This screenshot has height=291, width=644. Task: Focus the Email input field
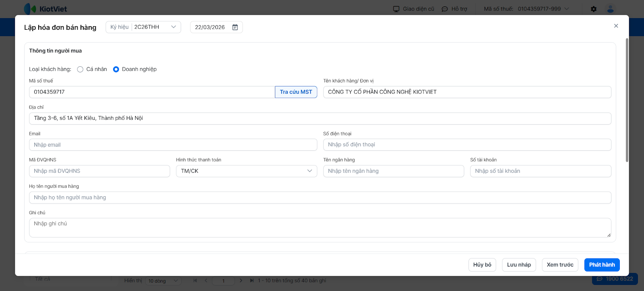[x=173, y=145]
